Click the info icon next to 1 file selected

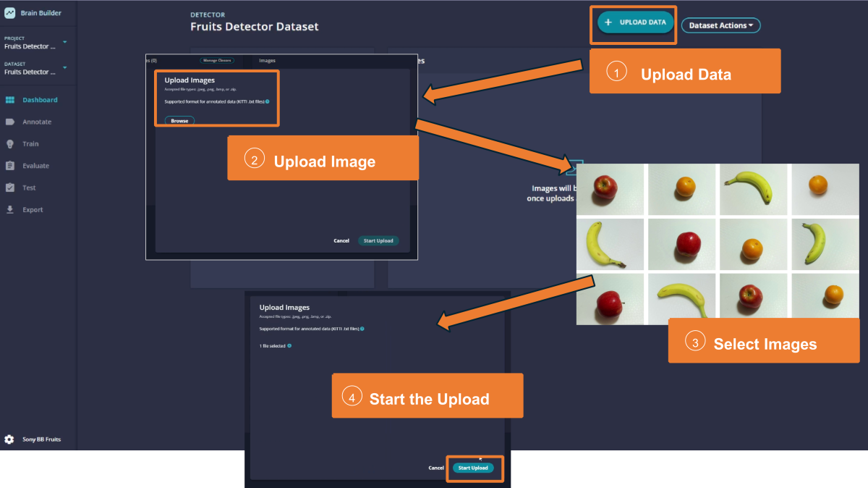pyautogui.click(x=289, y=346)
